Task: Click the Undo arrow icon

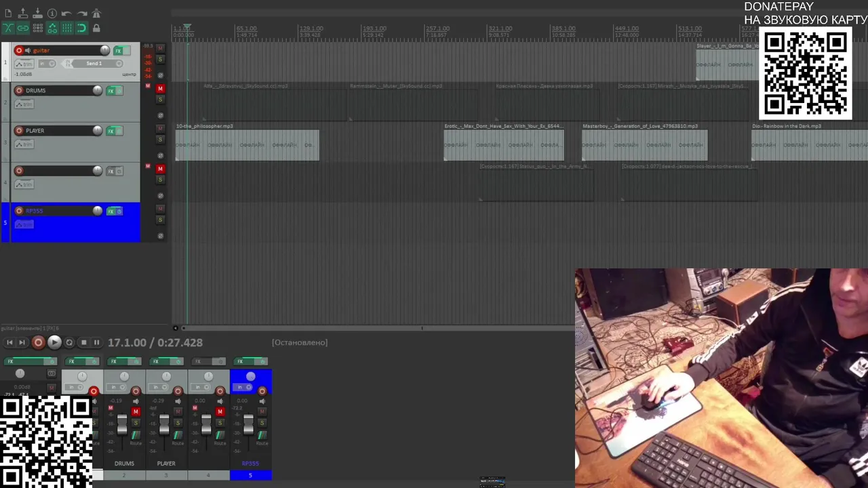Action: [66, 14]
